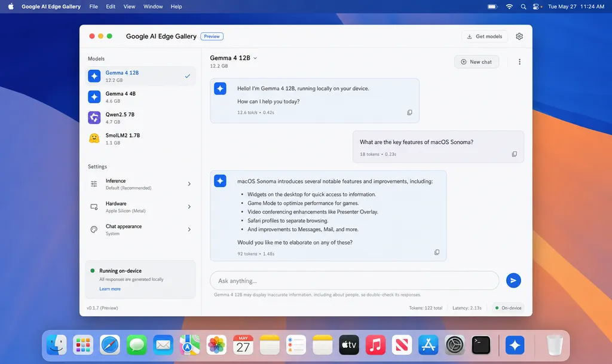The height and width of the screenshot is (364, 612).
Task: Open the settings gear in title bar
Action: coord(519,36)
